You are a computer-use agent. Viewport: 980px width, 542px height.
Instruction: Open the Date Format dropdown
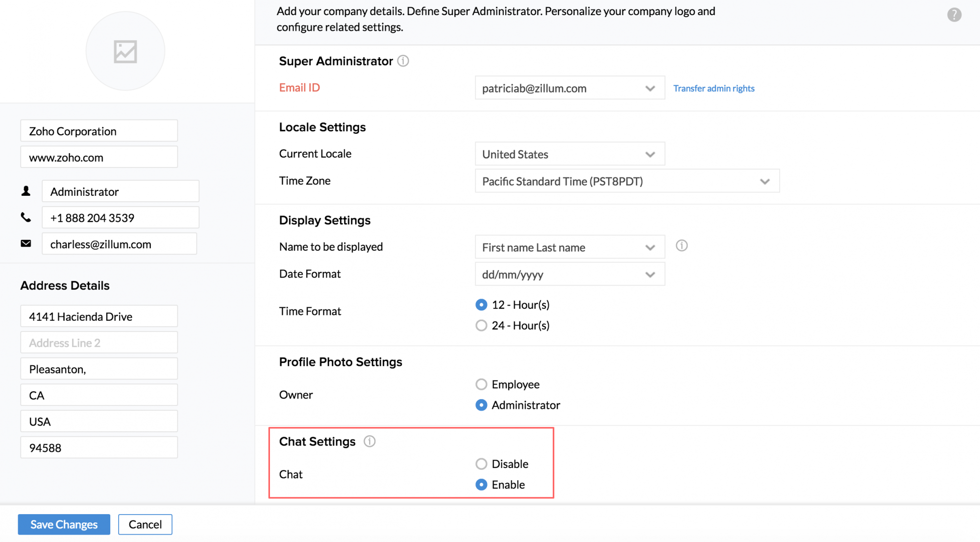[569, 274]
